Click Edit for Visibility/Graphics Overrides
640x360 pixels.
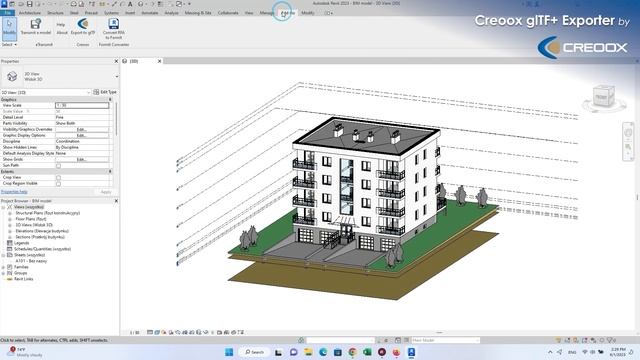pos(82,129)
